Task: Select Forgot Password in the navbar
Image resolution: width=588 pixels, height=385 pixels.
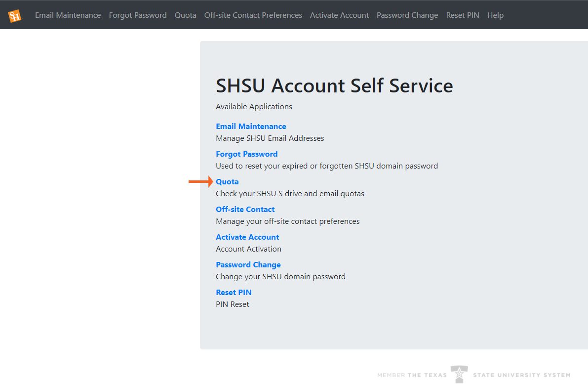Action: tap(138, 15)
